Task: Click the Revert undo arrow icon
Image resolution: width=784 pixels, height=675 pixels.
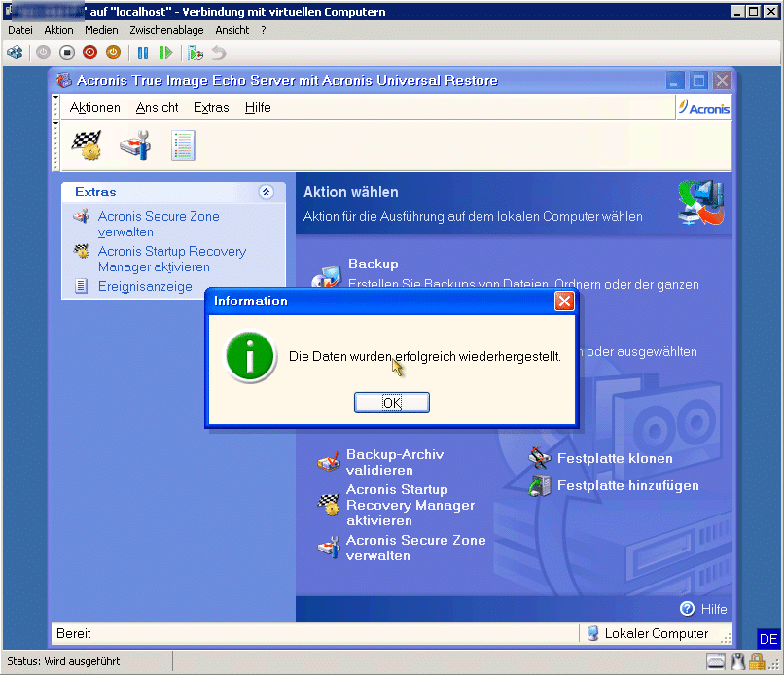Action: coord(219,53)
